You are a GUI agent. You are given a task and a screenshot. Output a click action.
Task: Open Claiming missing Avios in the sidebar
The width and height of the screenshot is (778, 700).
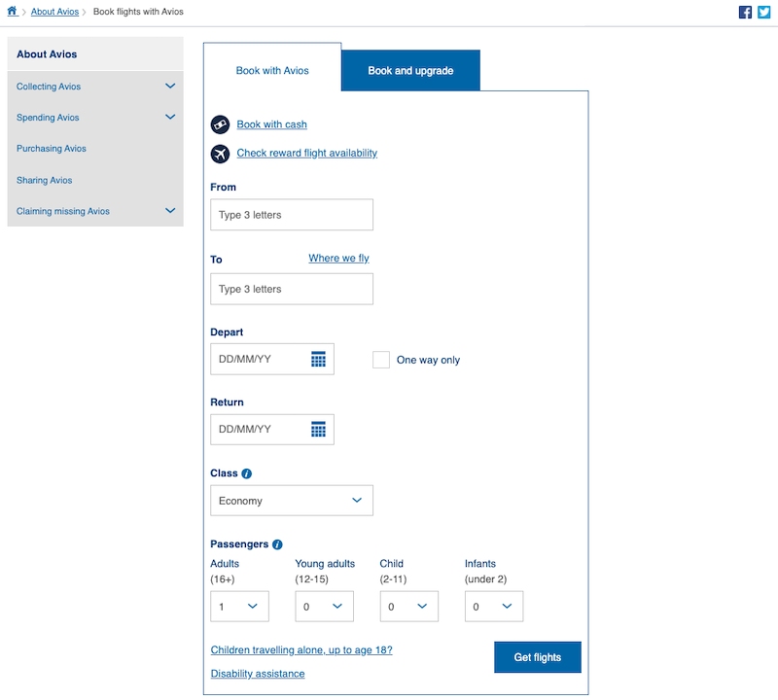point(63,211)
